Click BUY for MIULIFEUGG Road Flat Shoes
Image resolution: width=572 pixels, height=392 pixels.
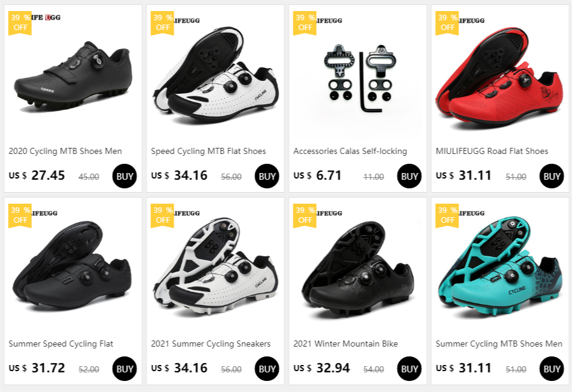[x=551, y=176]
